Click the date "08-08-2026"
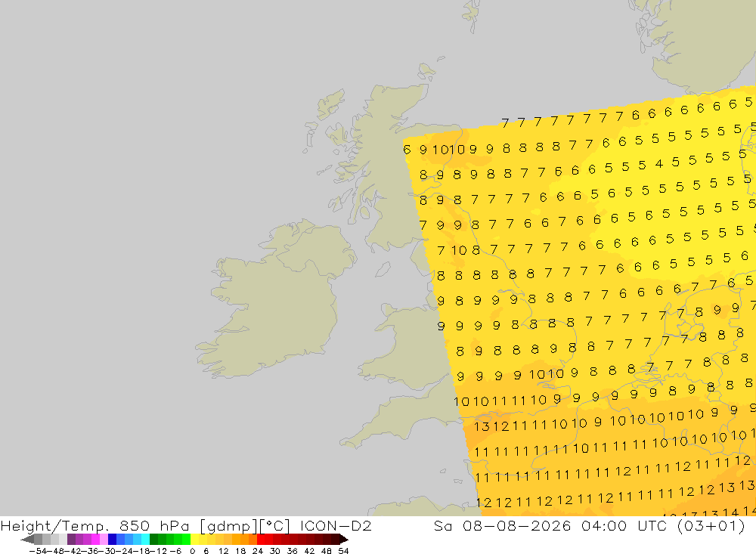The height and width of the screenshot is (554, 756). pos(517,525)
